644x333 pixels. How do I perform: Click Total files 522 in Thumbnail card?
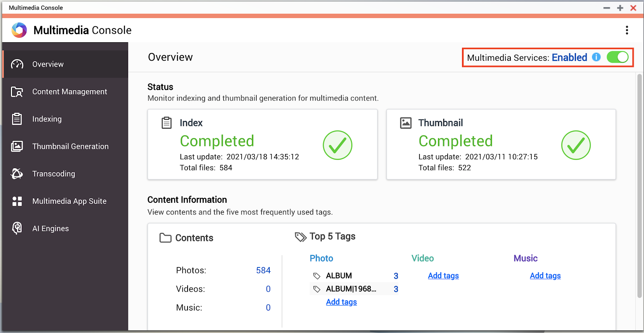444,168
